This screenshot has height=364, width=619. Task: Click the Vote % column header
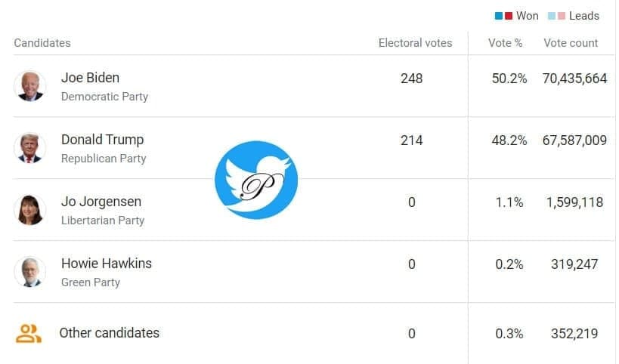505,43
